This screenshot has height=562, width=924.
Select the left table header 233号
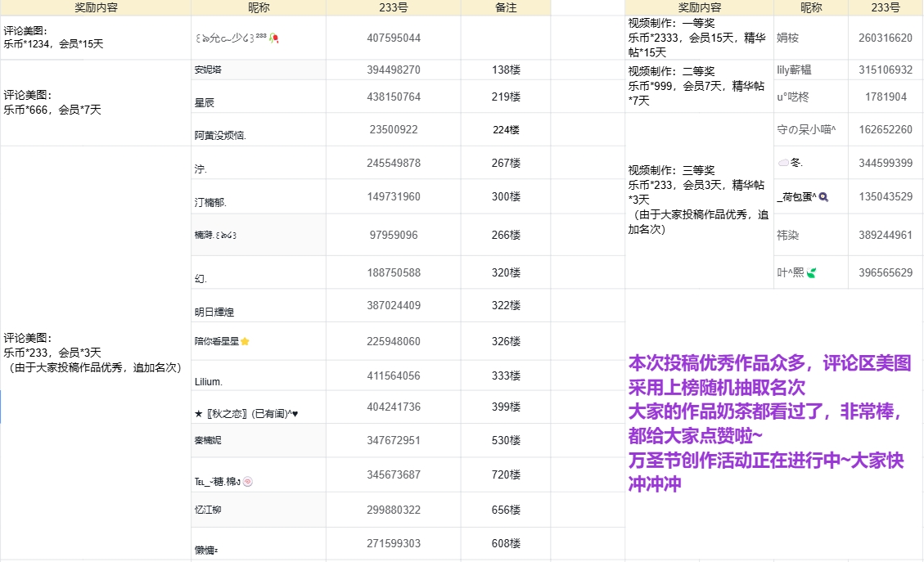(394, 7)
